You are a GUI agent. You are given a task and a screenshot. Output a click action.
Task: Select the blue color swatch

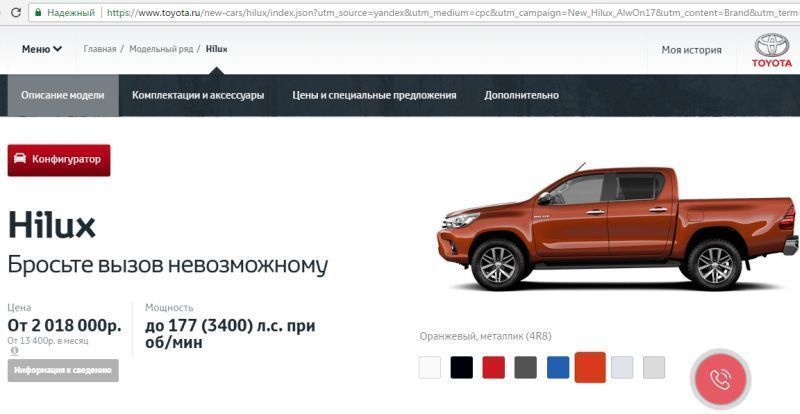[558, 368]
